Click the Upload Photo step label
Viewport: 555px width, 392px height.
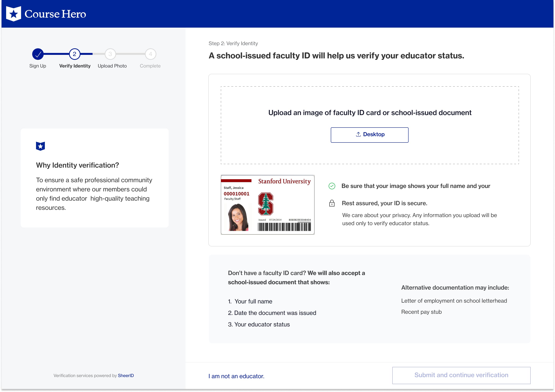click(x=112, y=66)
